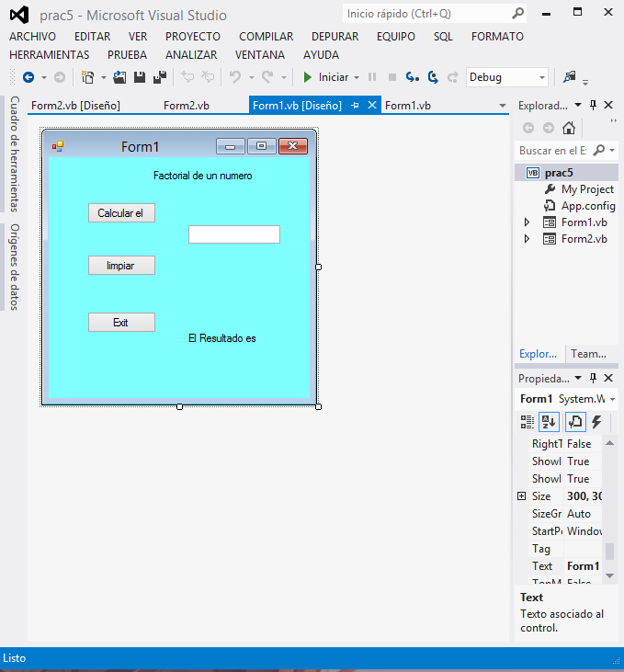Expand the Size property
The height and width of the screenshot is (672, 624).
(521, 495)
